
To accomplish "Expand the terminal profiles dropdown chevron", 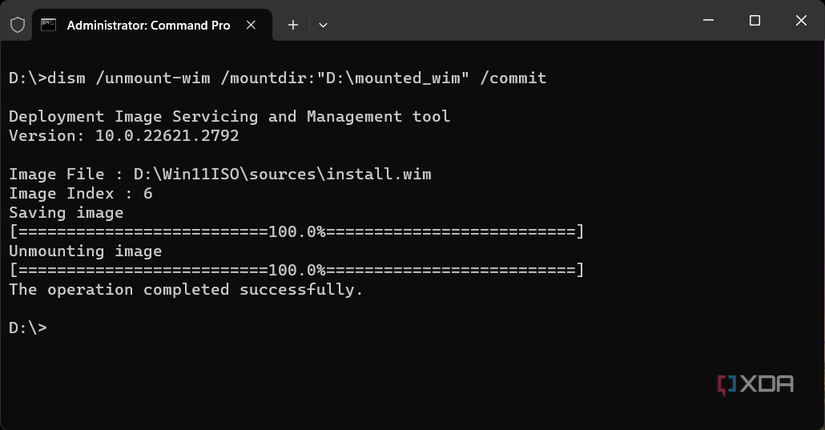I will [x=323, y=24].
